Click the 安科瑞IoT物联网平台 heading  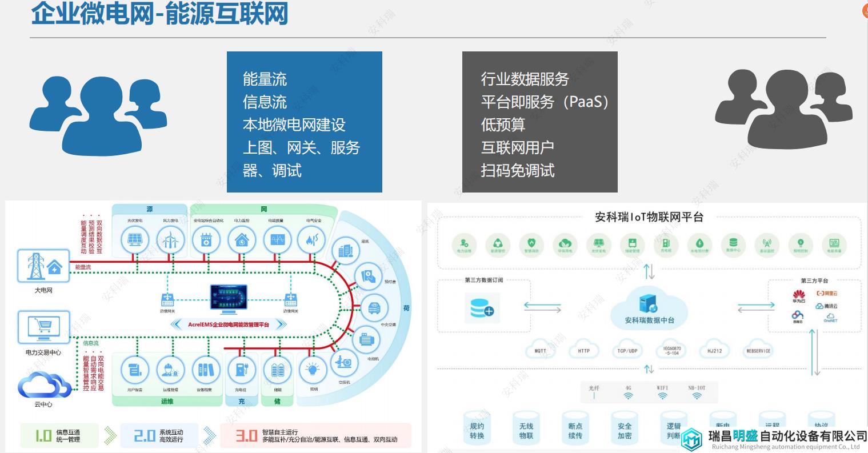[649, 217]
